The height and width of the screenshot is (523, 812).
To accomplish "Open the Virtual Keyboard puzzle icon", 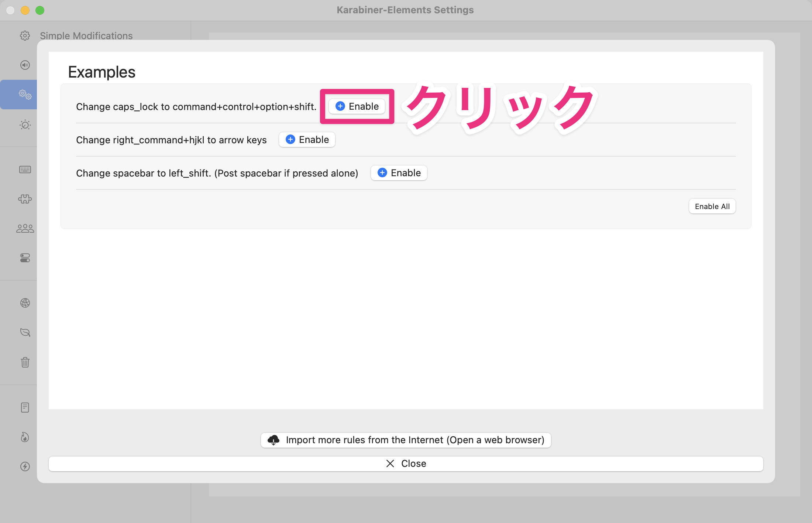I will coord(25,199).
